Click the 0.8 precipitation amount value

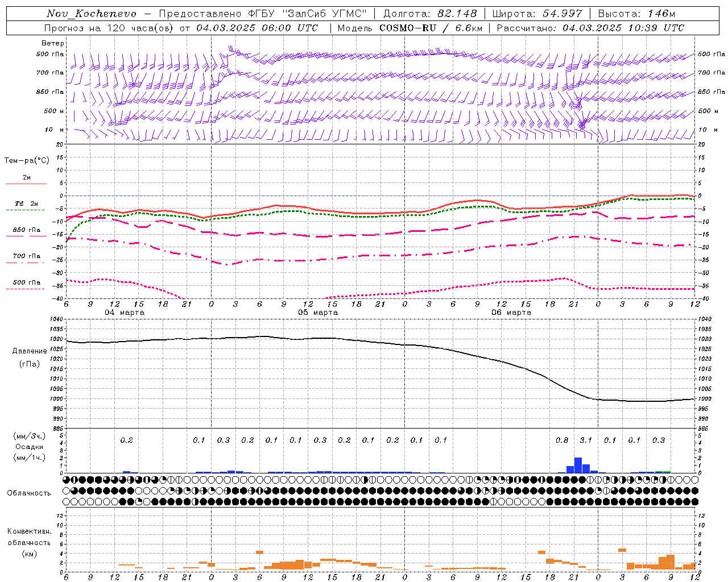point(562,440)
